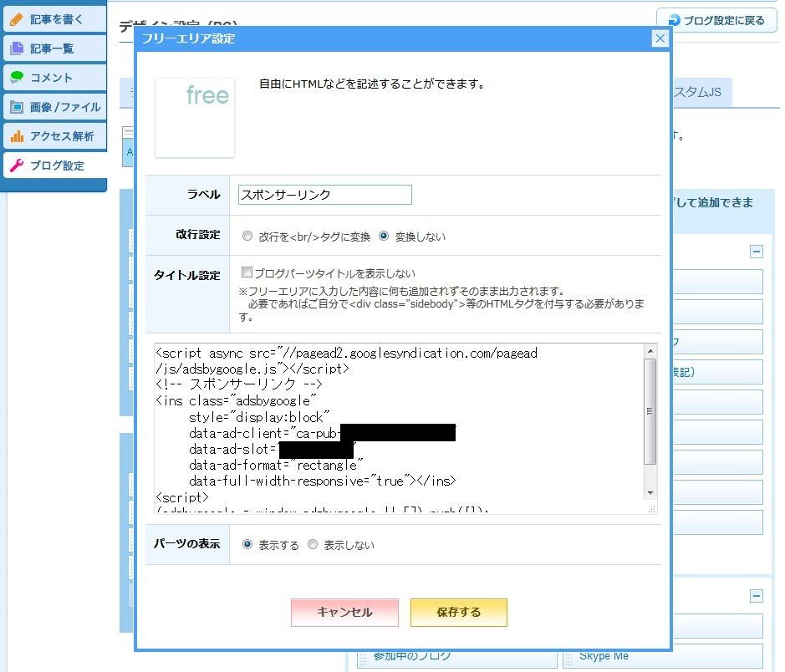Click speech bubble icon beside コメント
The image size is (785, 672).
pyautogui.click(x=17, y=77)
